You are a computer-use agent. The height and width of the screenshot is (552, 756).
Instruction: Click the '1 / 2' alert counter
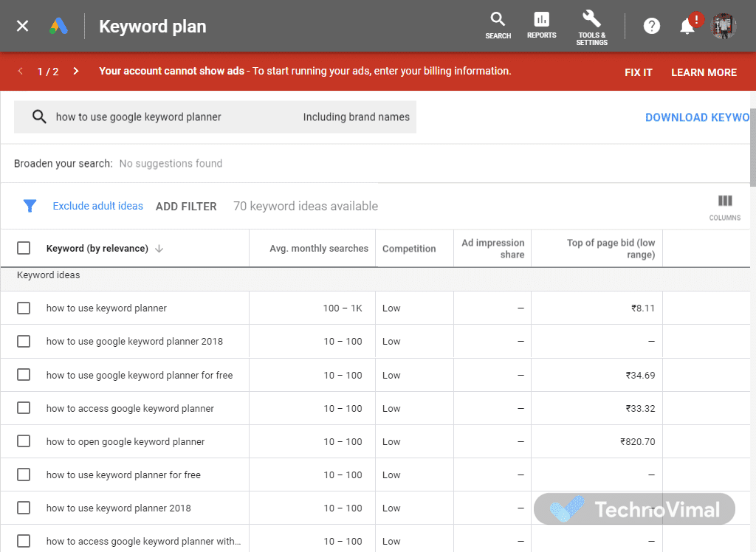click(x=48, y=72)
